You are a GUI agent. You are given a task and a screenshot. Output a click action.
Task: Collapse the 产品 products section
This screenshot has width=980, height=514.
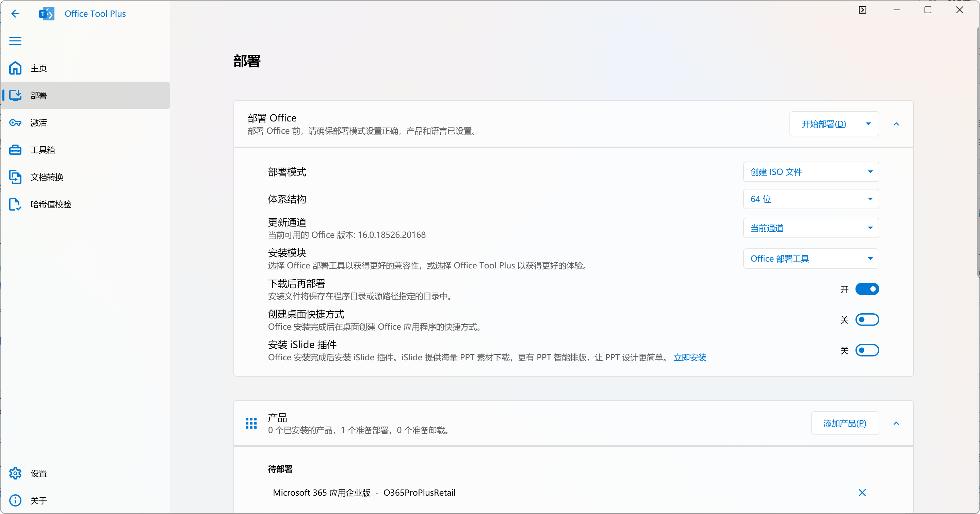897,423
